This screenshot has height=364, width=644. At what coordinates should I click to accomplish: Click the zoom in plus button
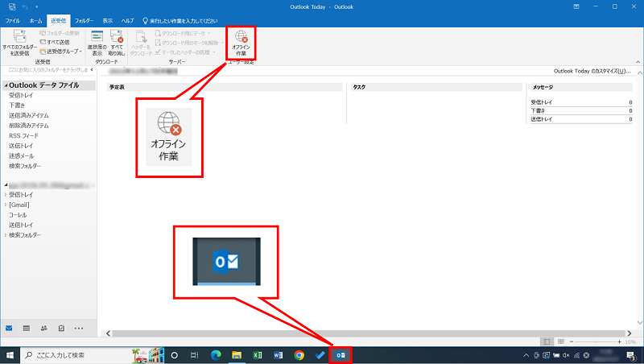click(x=619, y=341)
